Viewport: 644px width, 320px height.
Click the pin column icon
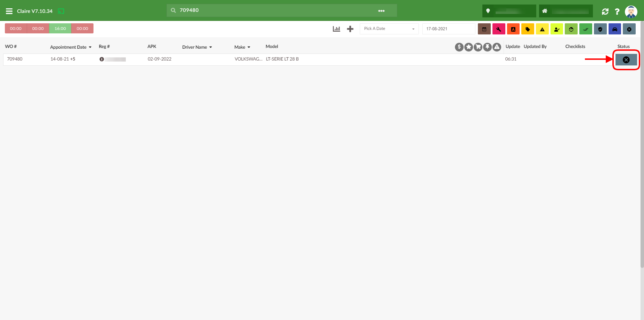click(487, 47)
